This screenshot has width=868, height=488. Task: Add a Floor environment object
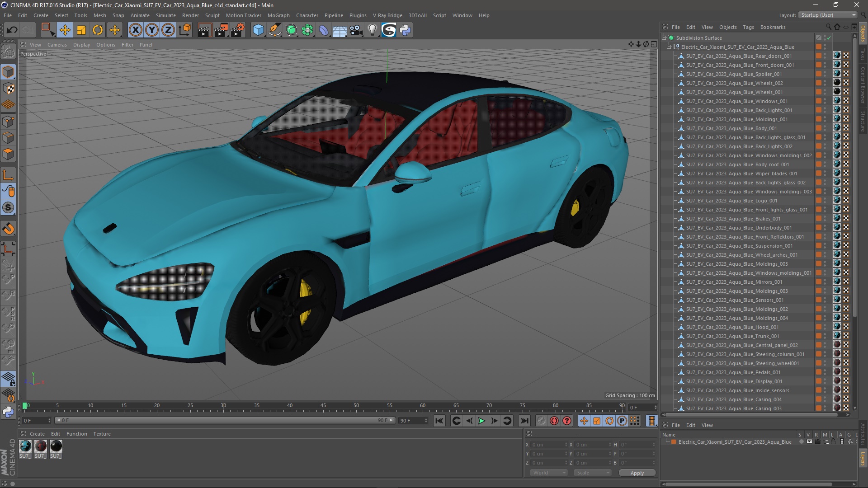(340, 30)
